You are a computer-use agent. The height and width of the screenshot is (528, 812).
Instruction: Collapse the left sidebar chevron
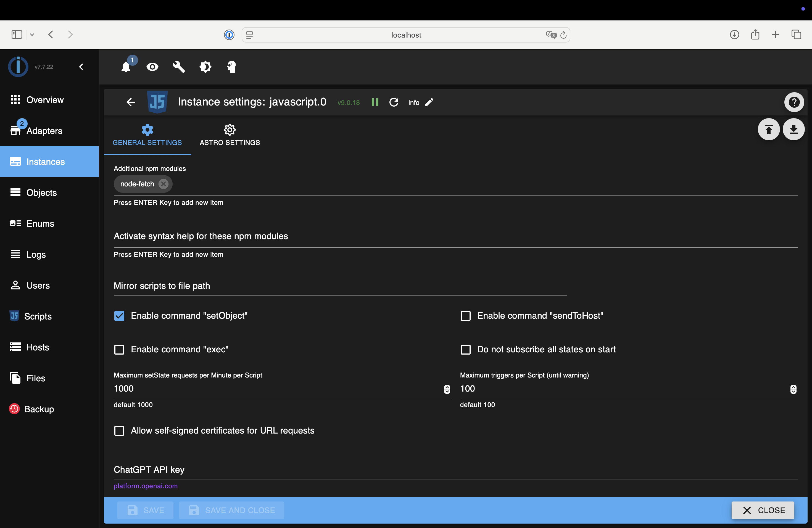(x=81, y=67)
